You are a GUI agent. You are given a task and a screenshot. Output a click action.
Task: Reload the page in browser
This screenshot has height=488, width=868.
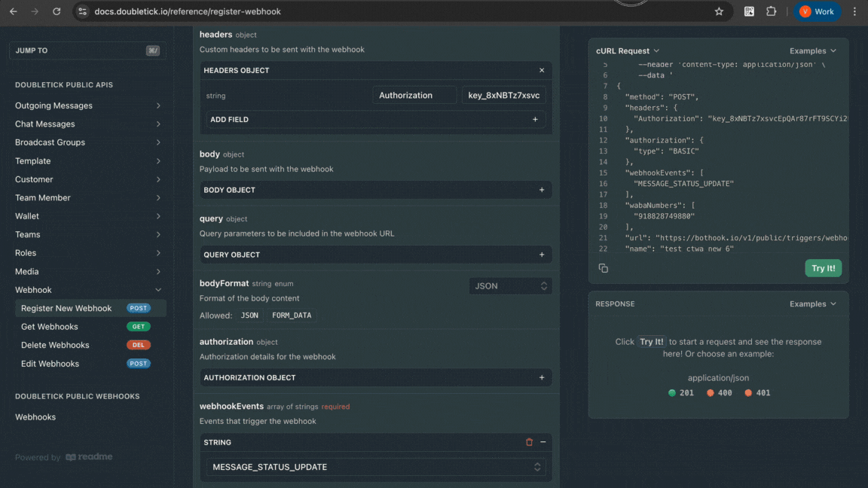57,11
